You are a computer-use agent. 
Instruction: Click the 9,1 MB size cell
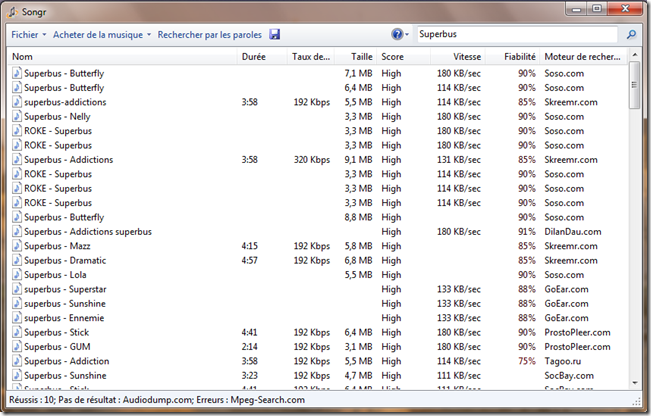[358, 159]
